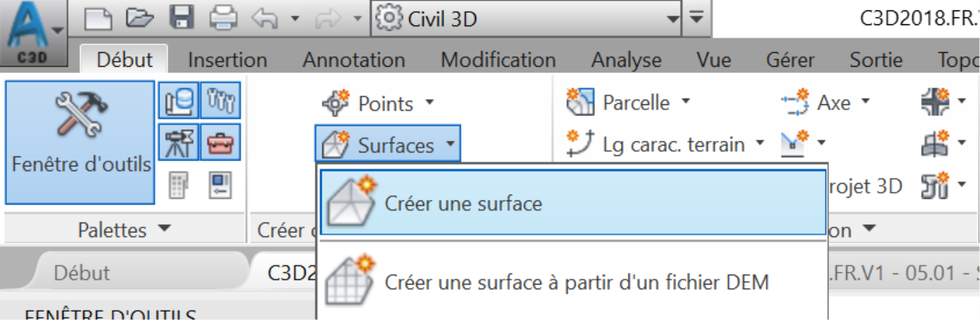Expand the Points dropdown arrow
Viewport: 980px width, 320px height.
coord(429,103)
